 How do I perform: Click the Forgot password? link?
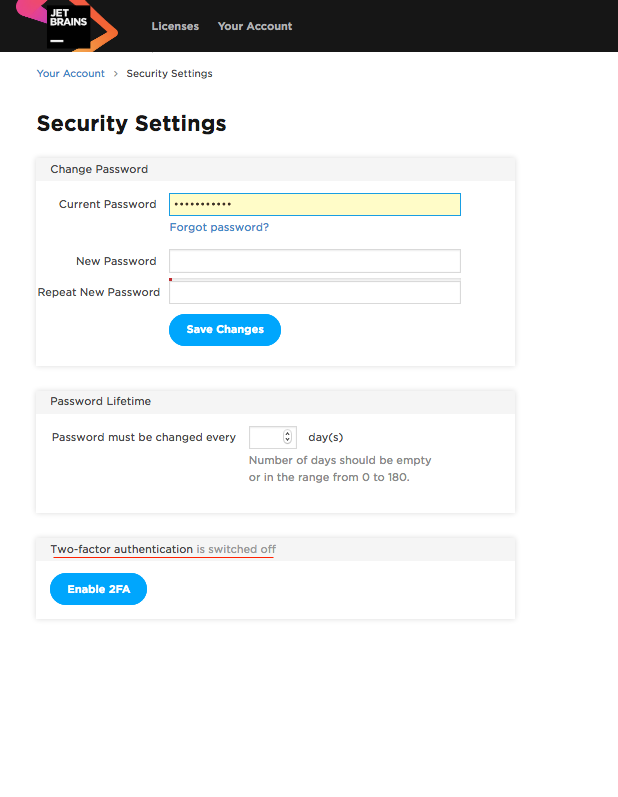pyautogui.click(x=219, y=227)
